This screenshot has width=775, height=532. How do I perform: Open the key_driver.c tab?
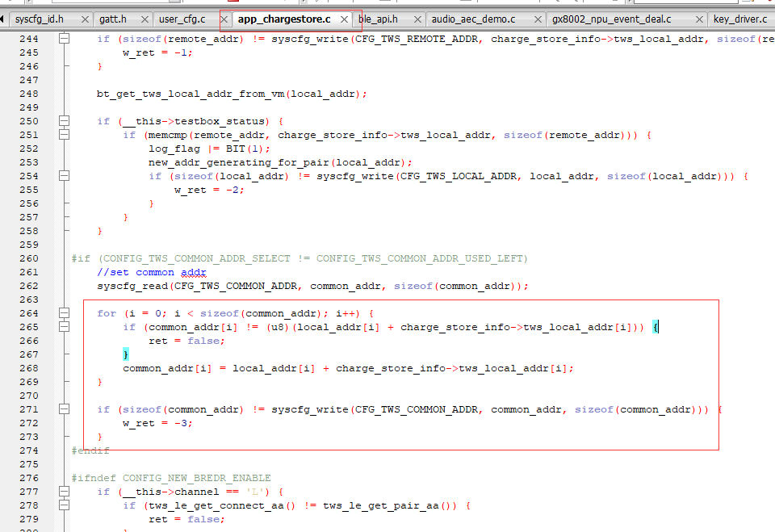point(740,19)
